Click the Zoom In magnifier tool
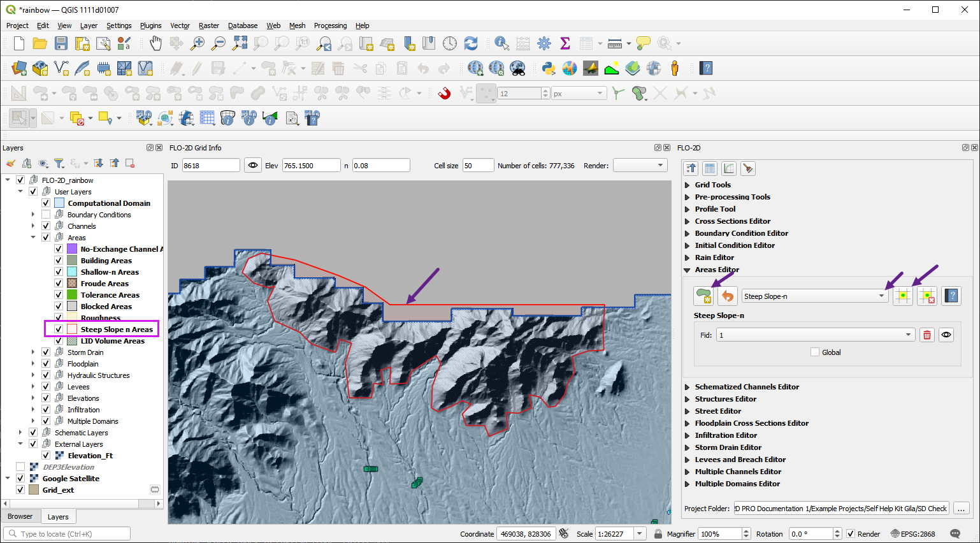This screenshot has height=543, width=980. 198,43
